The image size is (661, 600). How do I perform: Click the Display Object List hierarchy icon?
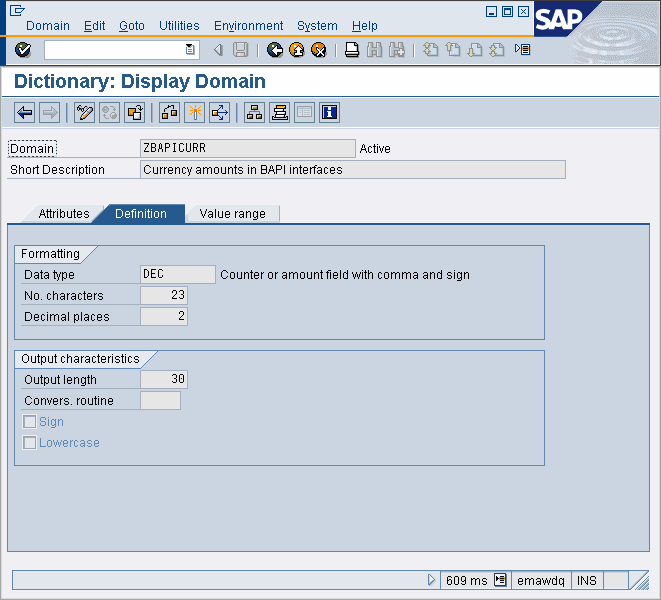(255, 113)
